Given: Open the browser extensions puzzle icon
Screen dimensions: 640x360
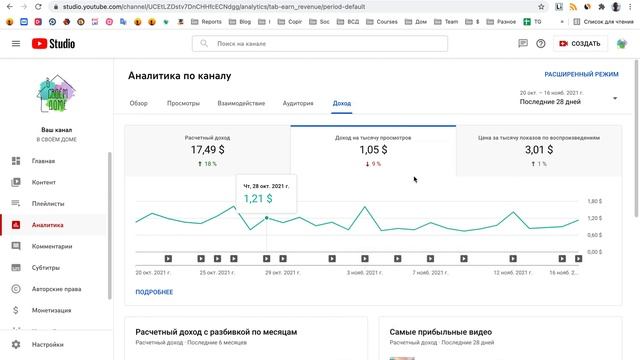Looking at the screenshot, I should [x=601, y=7].
